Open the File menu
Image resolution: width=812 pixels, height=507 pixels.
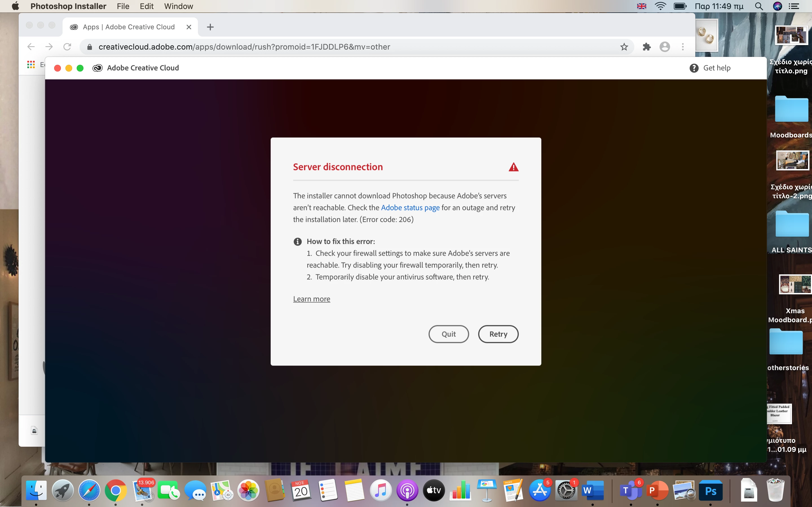123,6
